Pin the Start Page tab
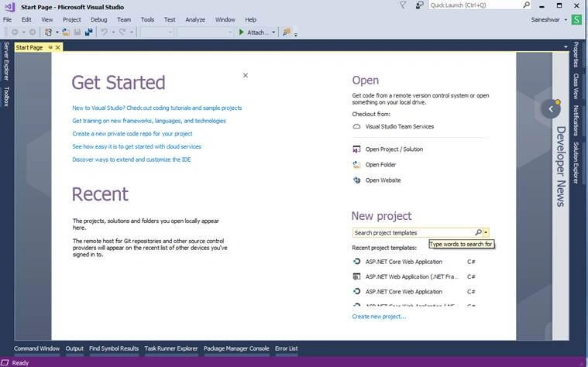 click(x=50, y=47)
